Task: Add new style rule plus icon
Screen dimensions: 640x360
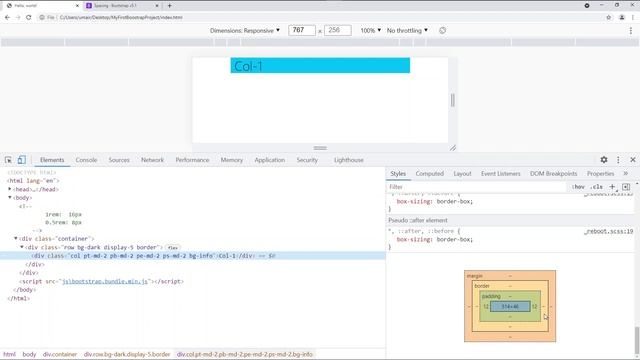Action: 612,187
